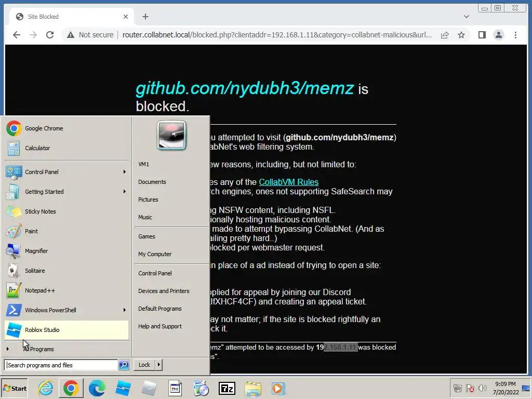Open Lock button options arrow
The height and width of the screenshot is (399, 532).
(x=159, y=365)
